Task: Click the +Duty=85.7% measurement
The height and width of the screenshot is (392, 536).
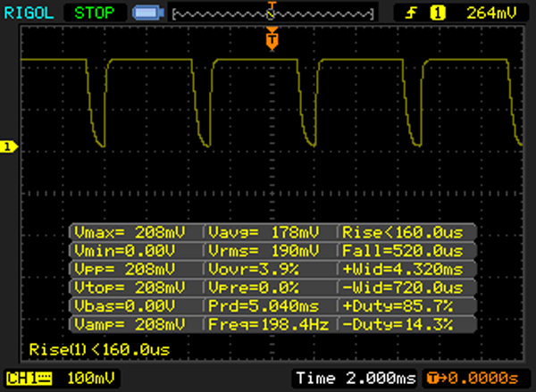Action: point(398,305)
